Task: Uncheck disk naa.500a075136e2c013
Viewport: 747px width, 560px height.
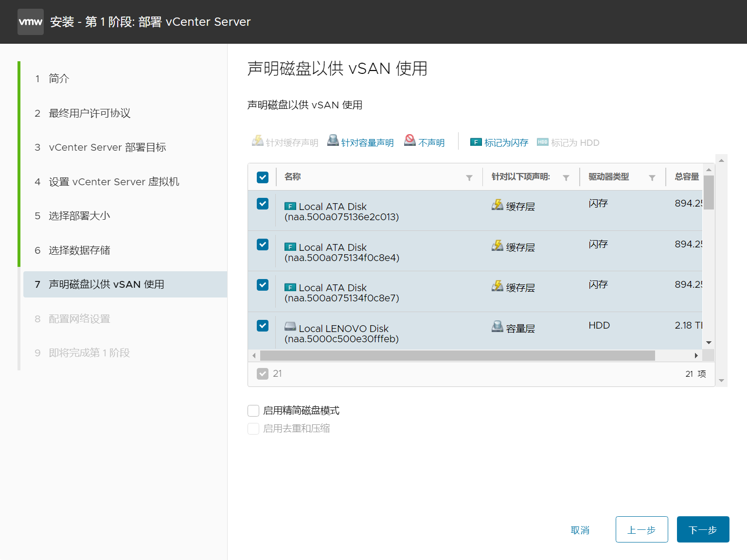Action: (263, 204)
